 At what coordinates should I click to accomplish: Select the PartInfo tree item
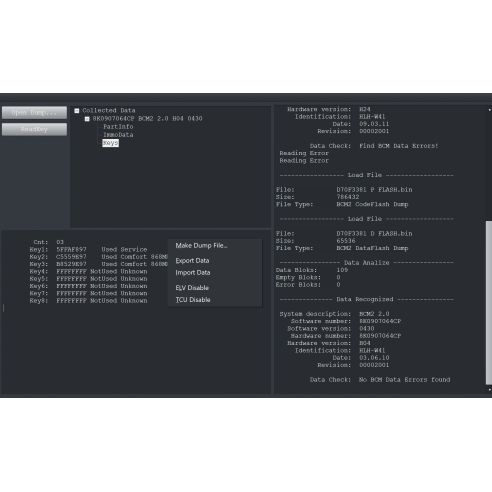point(118,127)
